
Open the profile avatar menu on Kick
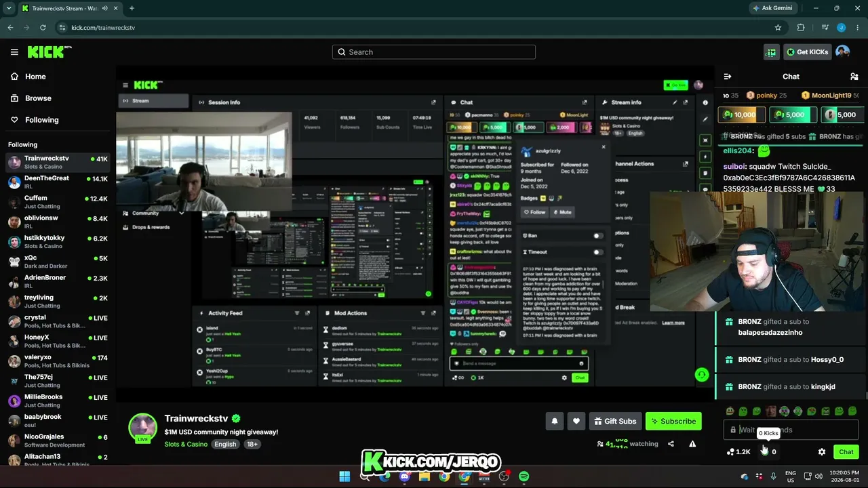(x=843, y=52)
